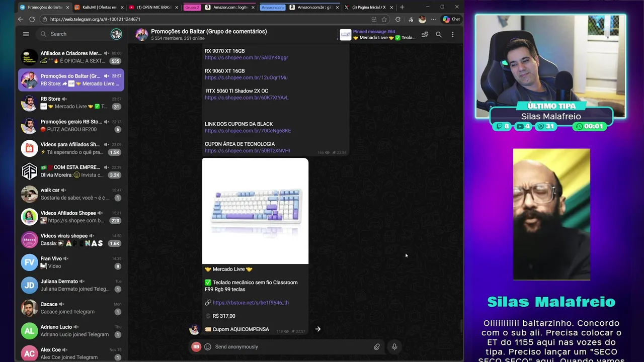Choose send-as identity via RB avatar
Viewport: 644px width, 362px height.
point(196,346)
